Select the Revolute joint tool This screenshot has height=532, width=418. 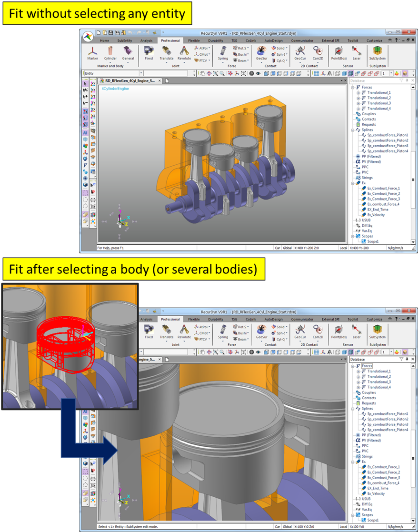[x=184, y=54]
